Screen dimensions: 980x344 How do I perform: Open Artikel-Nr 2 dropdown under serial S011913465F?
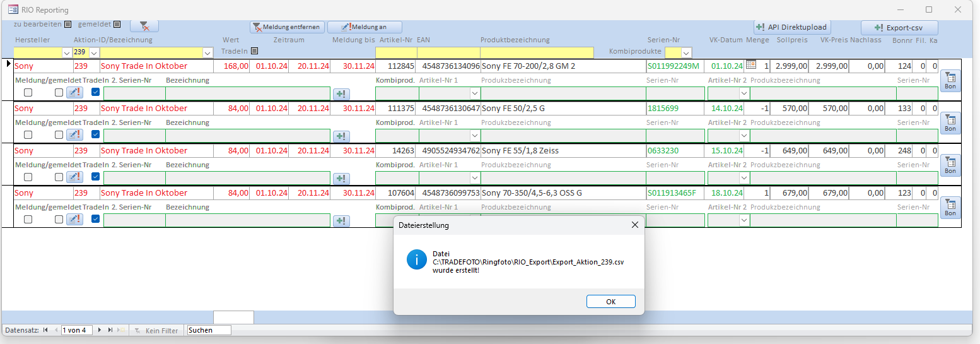pos(744,220)
